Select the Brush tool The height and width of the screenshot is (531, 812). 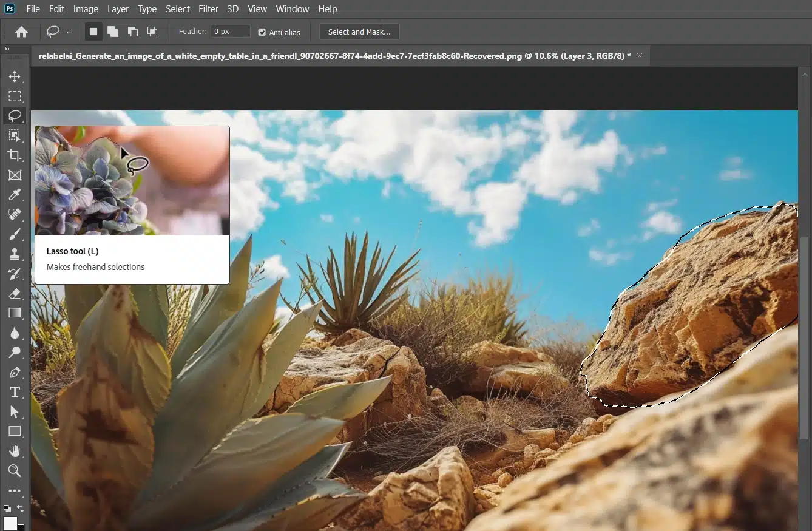click(15, 234)
